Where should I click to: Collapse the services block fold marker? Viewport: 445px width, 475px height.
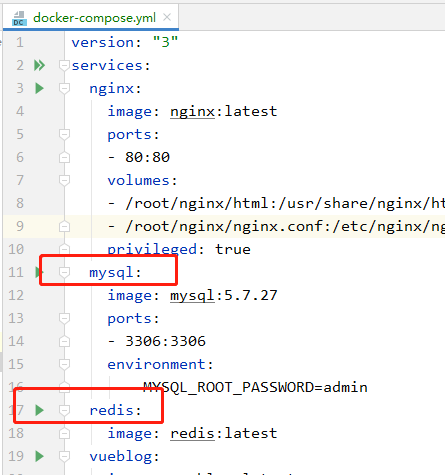click(64, 65)
